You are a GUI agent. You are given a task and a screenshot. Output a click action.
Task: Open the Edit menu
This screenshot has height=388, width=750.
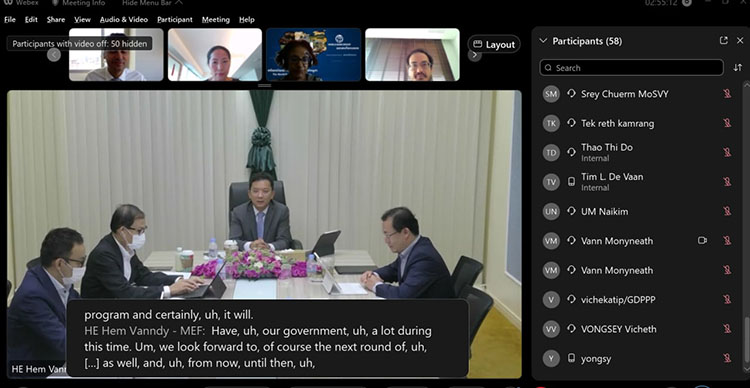point(31,20)
